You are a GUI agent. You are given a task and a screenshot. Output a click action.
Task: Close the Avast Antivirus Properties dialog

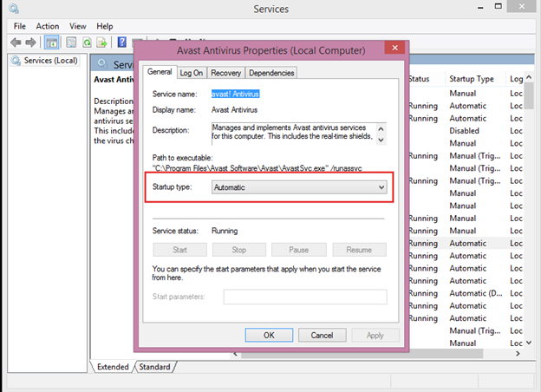395,48
